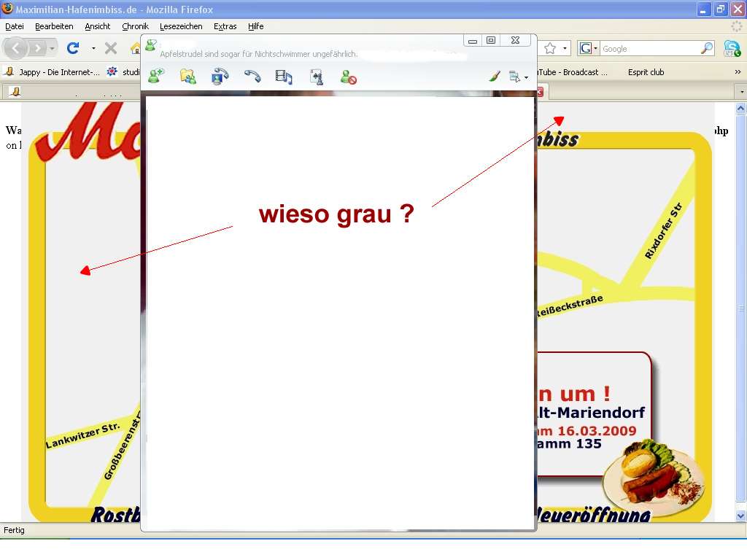
Task: Reload the page in Firefox
Action: (73, 48)
